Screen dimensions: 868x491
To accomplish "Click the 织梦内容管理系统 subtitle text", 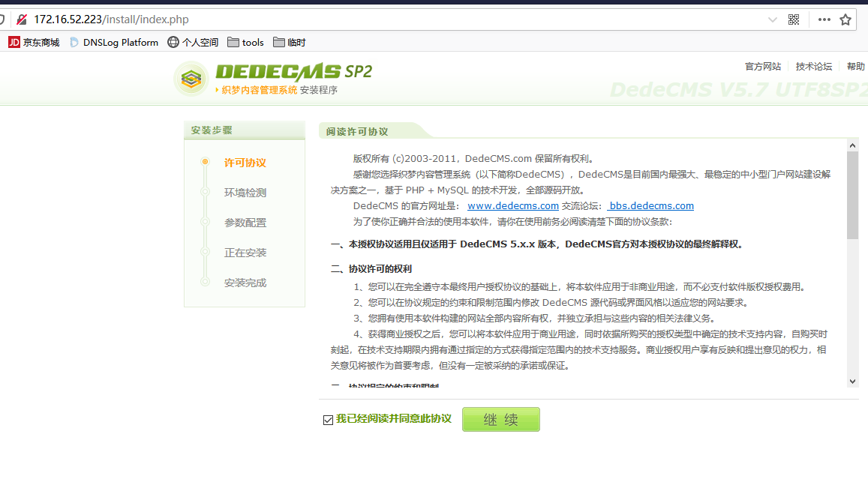I will coord(259,89).
